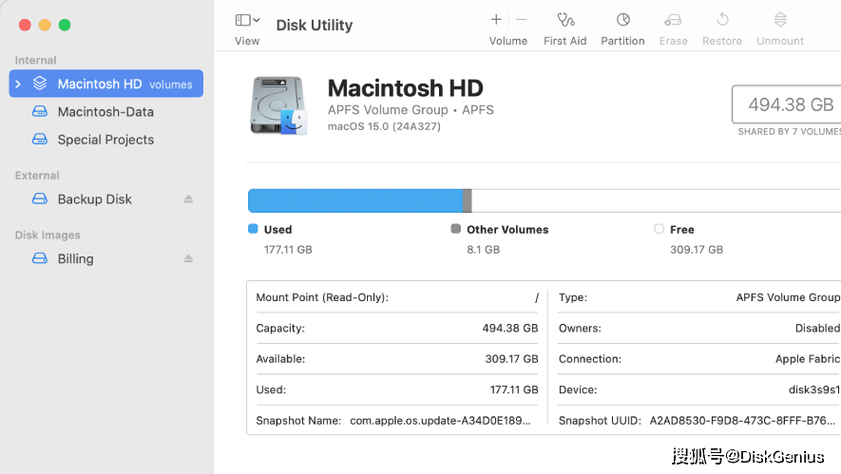The width and height of the screenshot is (841, 474).
Task: Select Special Projects volume in sidebar
Action: pos(106,139)
